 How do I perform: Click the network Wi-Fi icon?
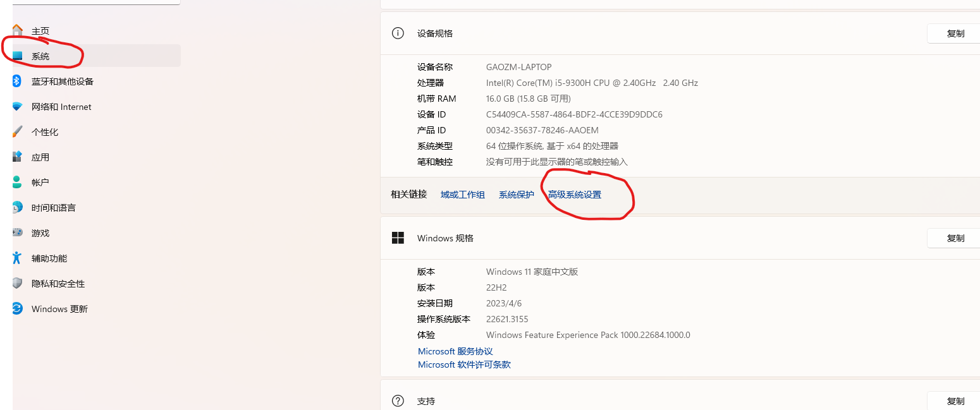tap(18, 107)
